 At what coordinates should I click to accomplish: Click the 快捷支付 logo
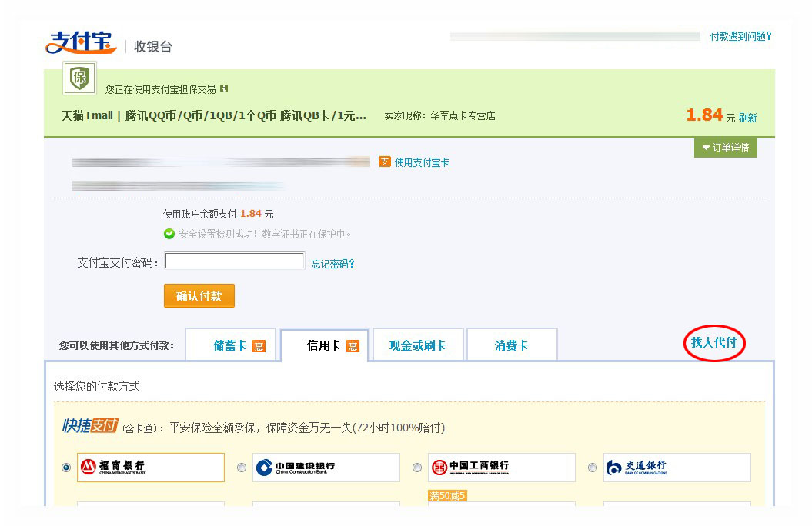pos(90,426)
